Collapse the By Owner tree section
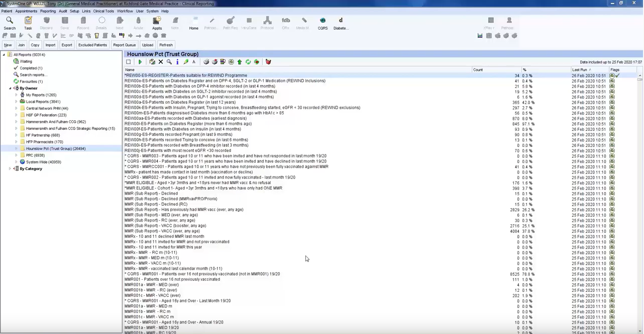 click(x=10, y=89)
